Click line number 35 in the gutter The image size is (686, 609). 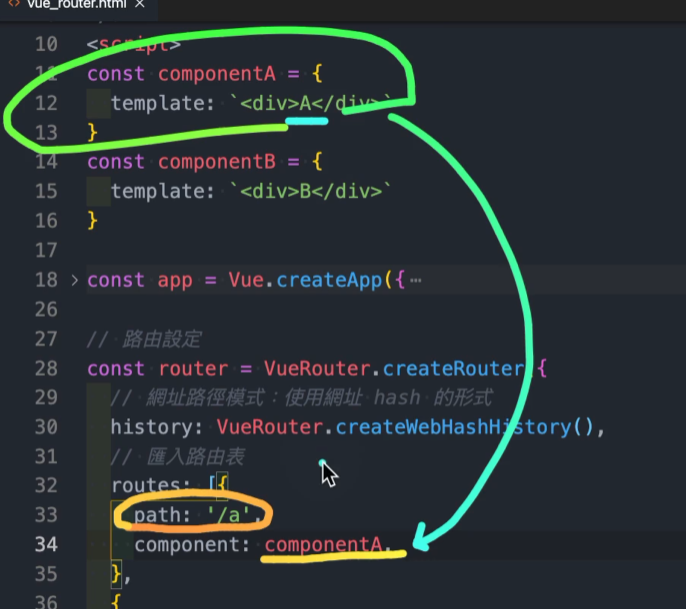point(46,574)
